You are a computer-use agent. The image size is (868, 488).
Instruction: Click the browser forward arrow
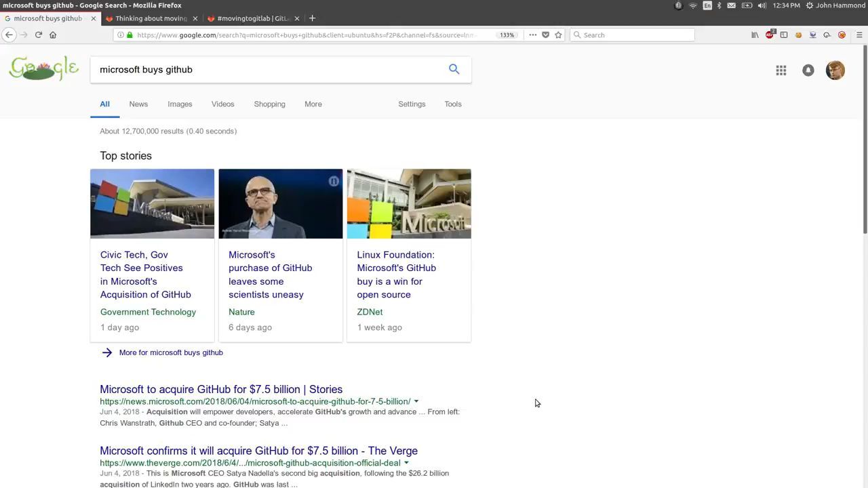click(24, 35)
